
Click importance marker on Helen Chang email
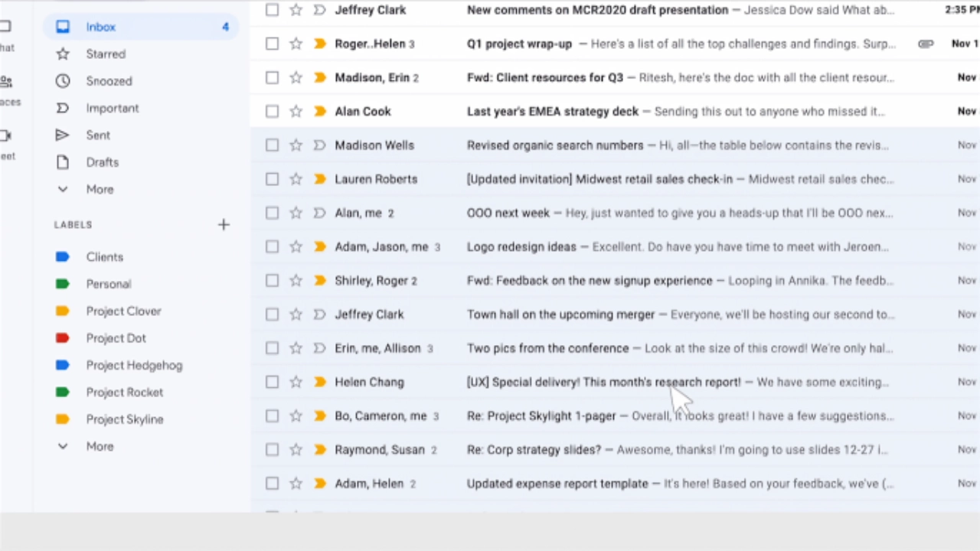pyautogui.click(x=319, y=382)
